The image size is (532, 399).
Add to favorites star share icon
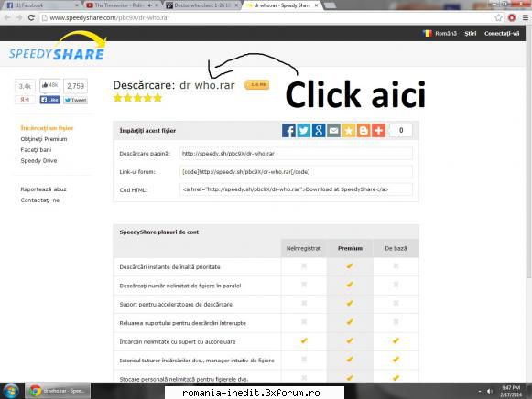point(349,131)
